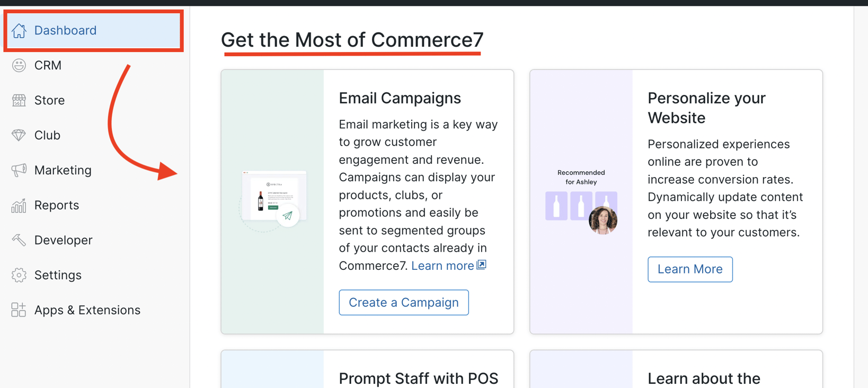Screen dimensions: 868x388
Task: Click the CRM smiley face icon
Action: [18, 65]
